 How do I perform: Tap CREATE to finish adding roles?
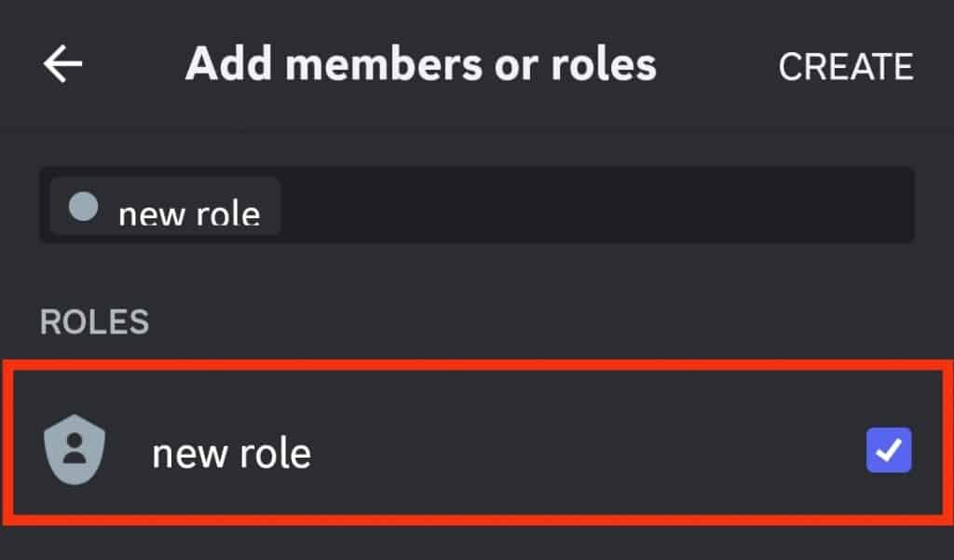844,64
